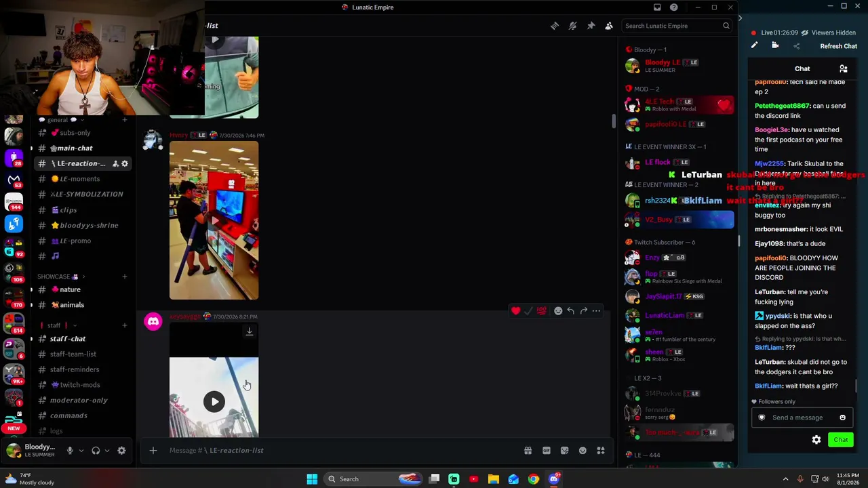Open File Explorer from taskbar

(x=494, y=479)
